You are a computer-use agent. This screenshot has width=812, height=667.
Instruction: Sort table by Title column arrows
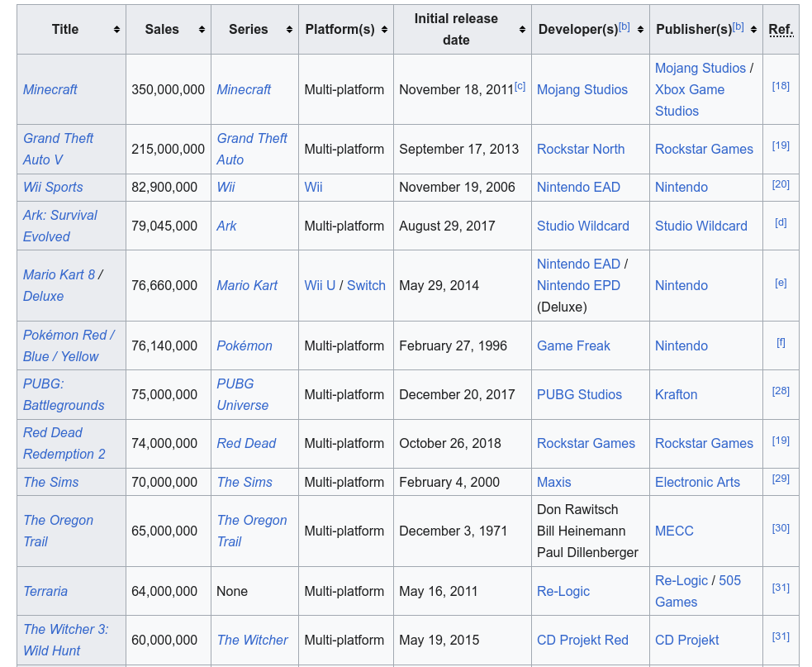tap(116, 30)
